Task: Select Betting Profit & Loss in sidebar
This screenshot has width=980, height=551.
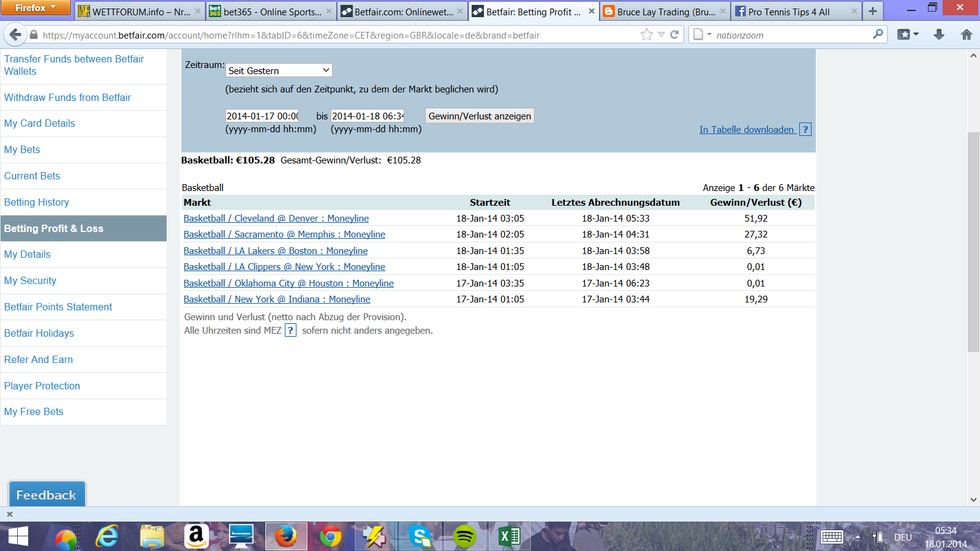Action: pyautogui.click(x=83, y=228)
